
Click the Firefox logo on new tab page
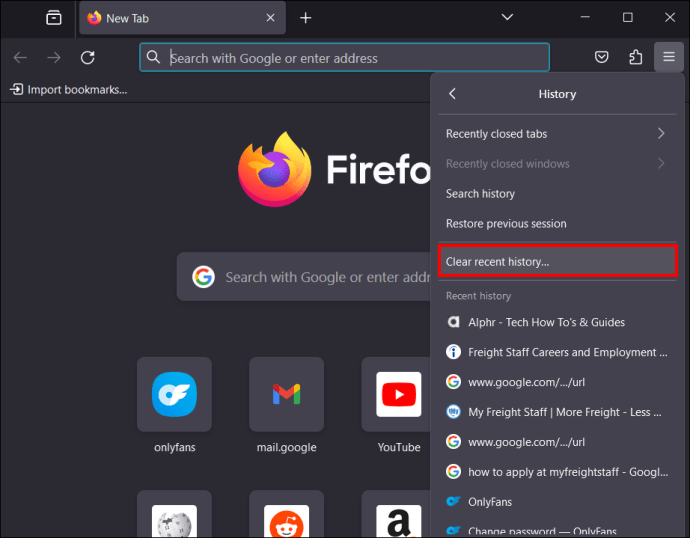(x=275, y=169)
